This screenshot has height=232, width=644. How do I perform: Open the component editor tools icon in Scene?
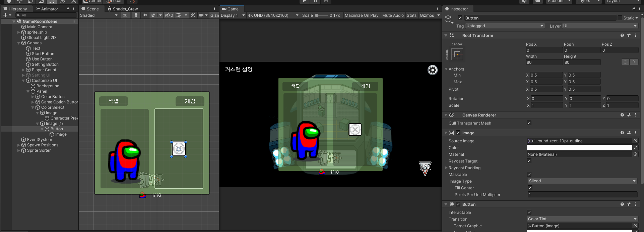pos(193,15)
